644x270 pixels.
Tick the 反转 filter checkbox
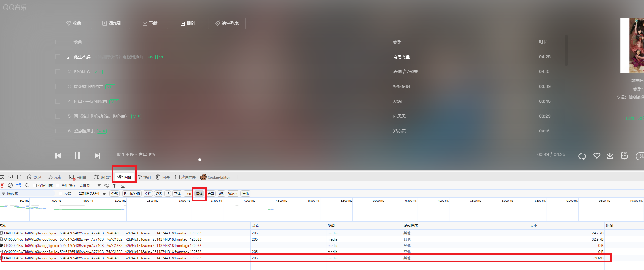click(x=61, y=193)
